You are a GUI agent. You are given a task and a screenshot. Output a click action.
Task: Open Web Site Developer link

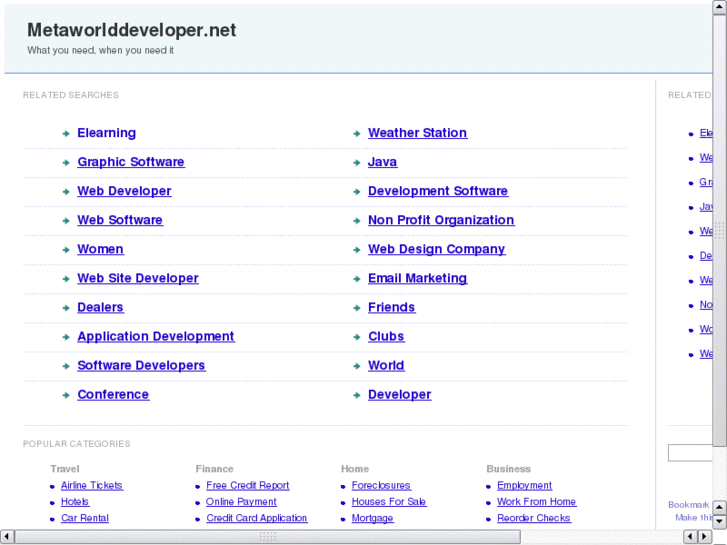pyautogui.click(x=138, y=278)
